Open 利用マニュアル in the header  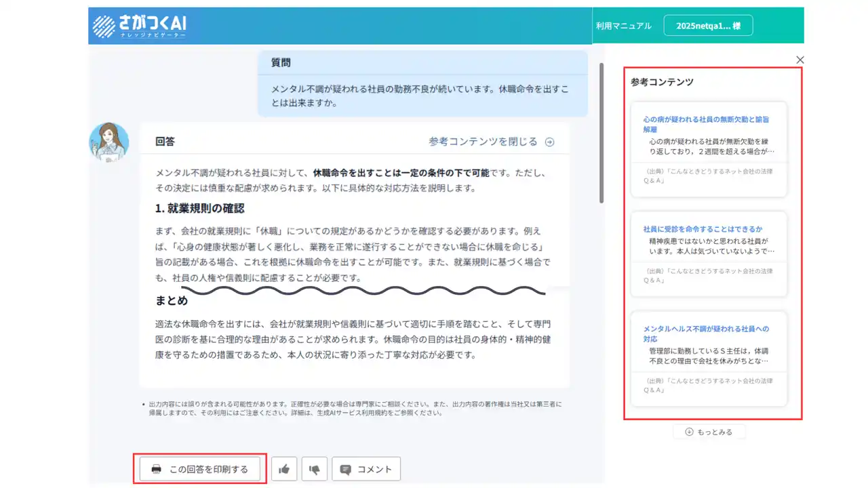(623, 26)
